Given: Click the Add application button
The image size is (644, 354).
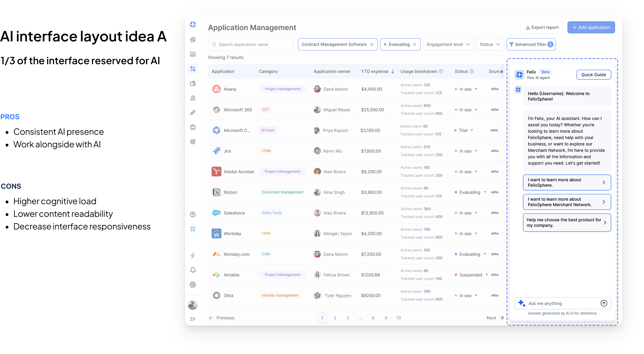Looking at the screenshot, I should click(591, 27).
